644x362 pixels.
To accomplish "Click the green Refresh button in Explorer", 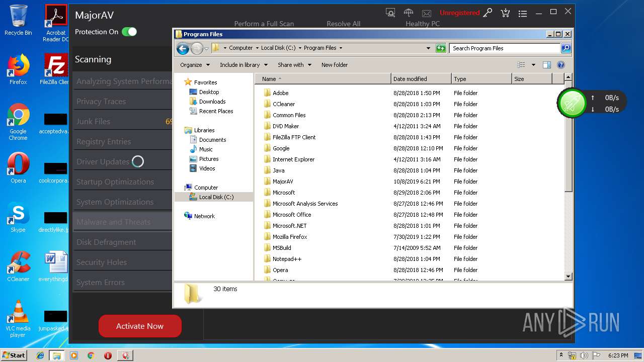I will (x=441, y=48).
